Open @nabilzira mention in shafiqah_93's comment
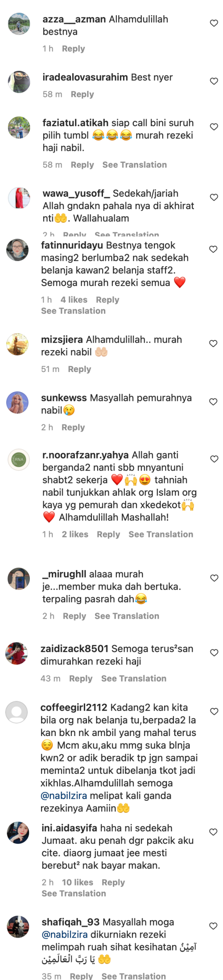 pyautogui.click(x=64, y=934)
